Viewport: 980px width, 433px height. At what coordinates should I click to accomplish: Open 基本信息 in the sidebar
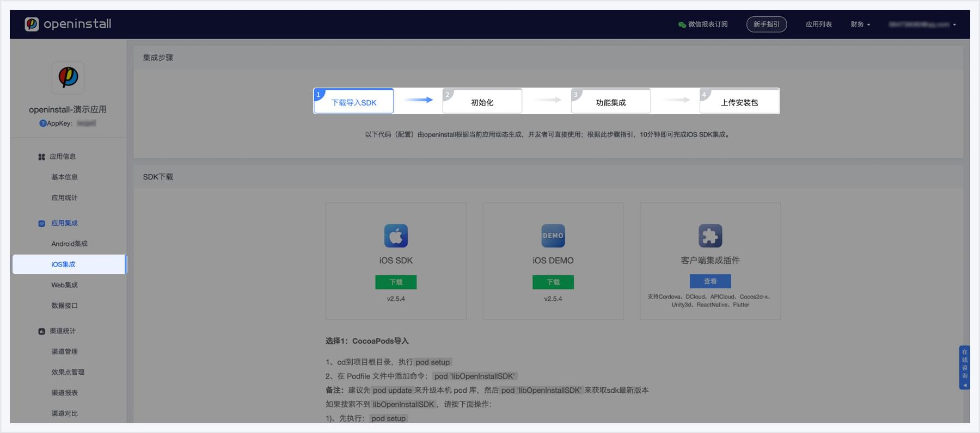(64, 177)
